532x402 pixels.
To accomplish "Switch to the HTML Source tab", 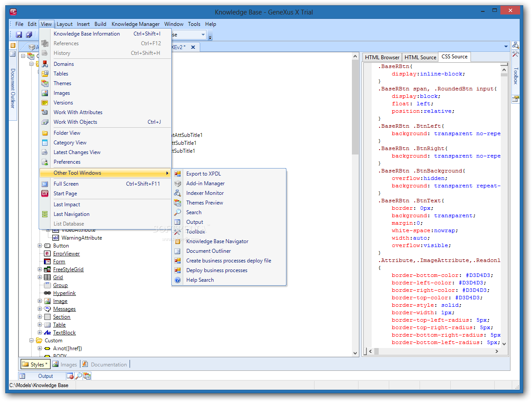I will point(420,57).
